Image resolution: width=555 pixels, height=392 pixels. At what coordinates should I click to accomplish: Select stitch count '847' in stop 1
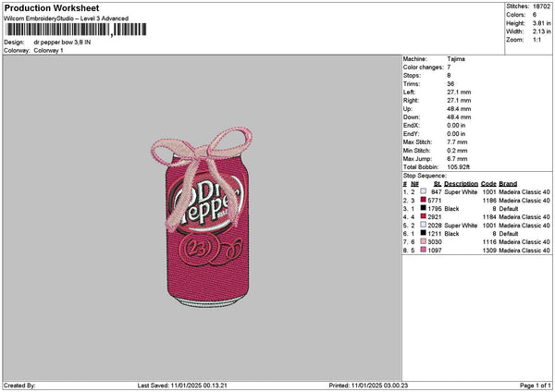[x=437, y=192]
